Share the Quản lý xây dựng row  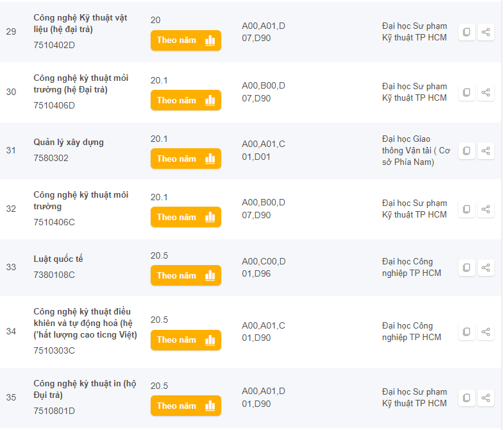point(485,151)
